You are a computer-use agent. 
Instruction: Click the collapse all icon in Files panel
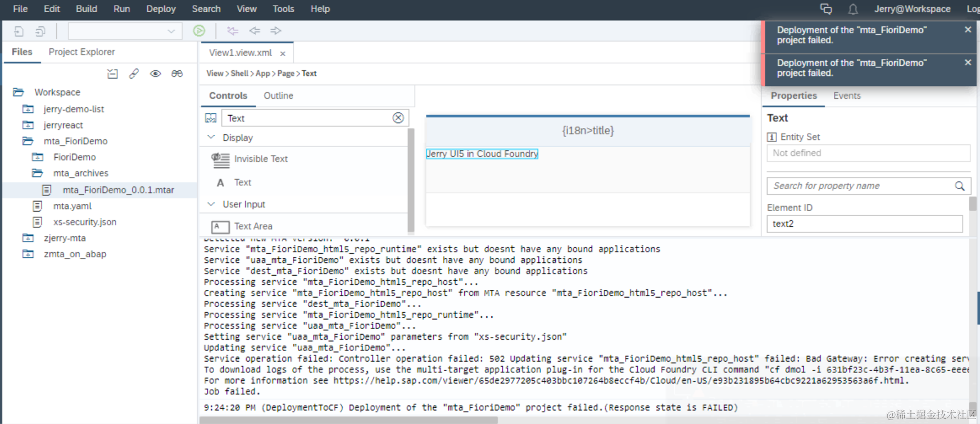click(x=112, y=74)
